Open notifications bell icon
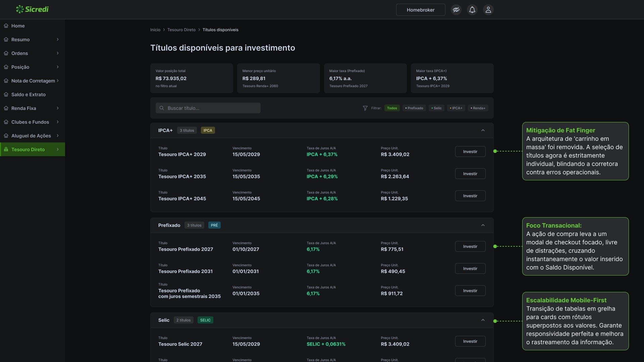The image size is (644, 362). 472,10
